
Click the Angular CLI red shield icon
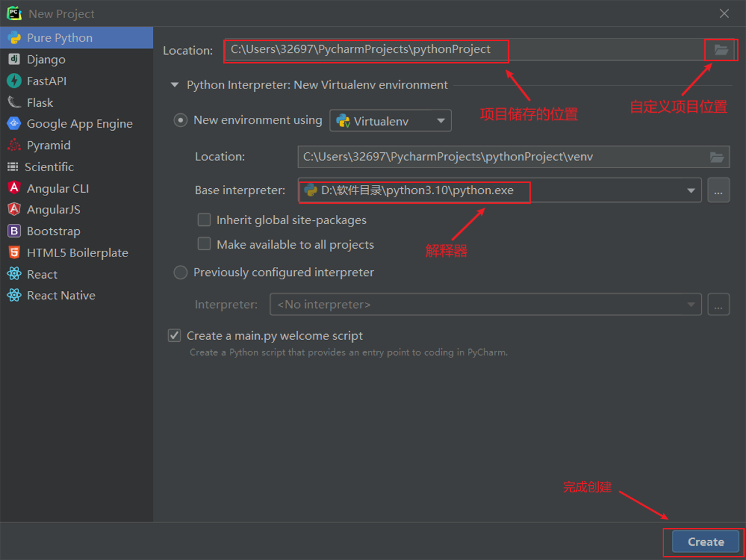click(14, 188)
